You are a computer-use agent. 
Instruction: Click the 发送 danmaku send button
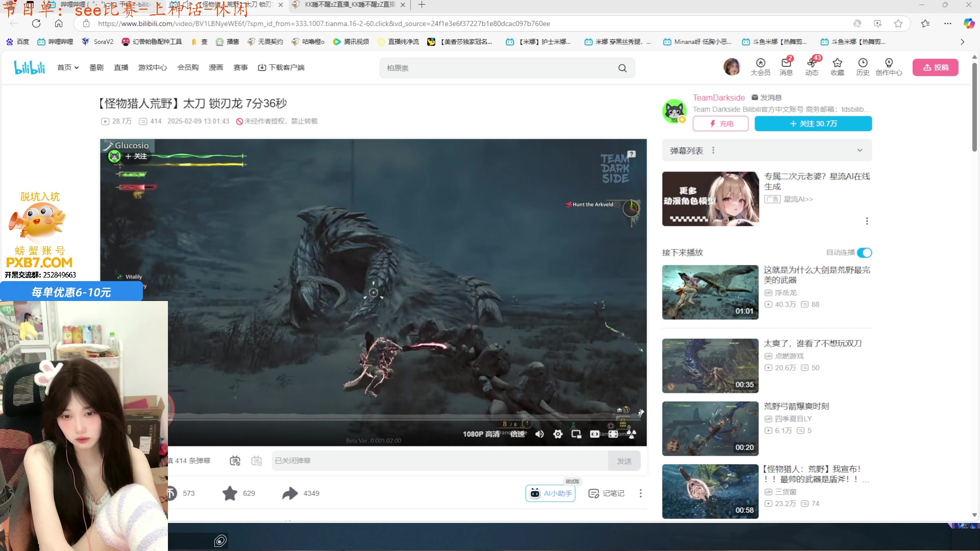[x=624, y=461]
